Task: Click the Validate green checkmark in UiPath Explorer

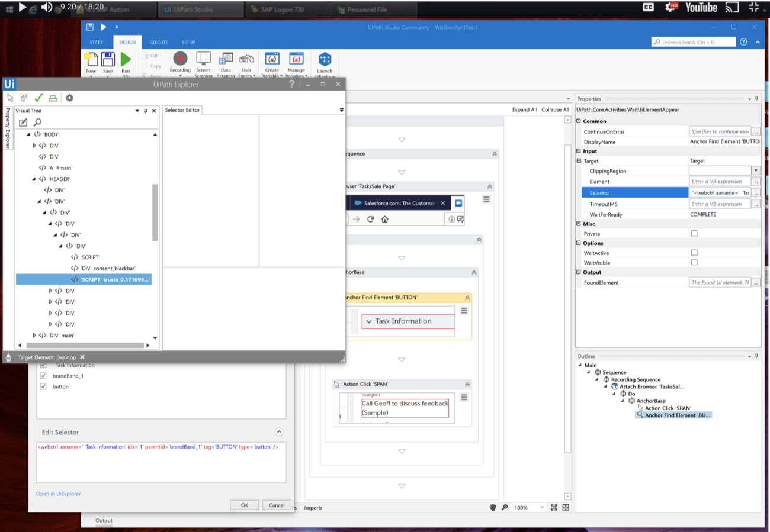Action: coord(38,98)
